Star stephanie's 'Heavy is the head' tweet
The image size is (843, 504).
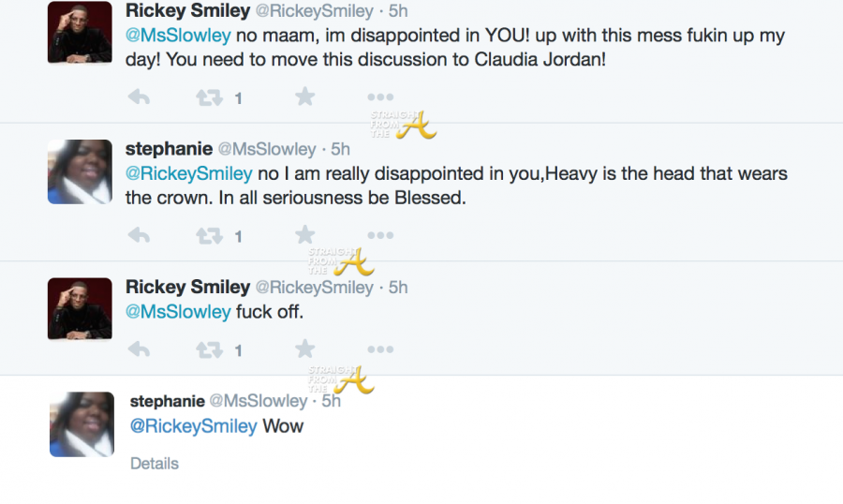[x=304, y=235]
